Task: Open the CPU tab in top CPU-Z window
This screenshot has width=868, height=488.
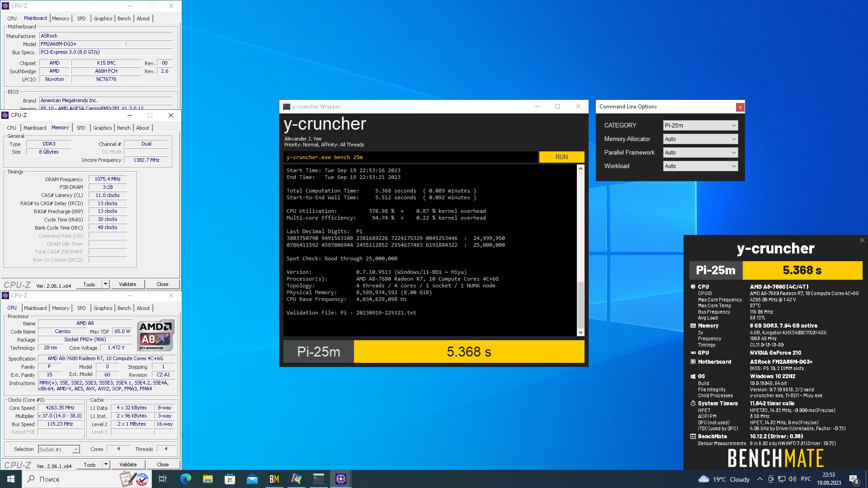Action: pos(12,19)
